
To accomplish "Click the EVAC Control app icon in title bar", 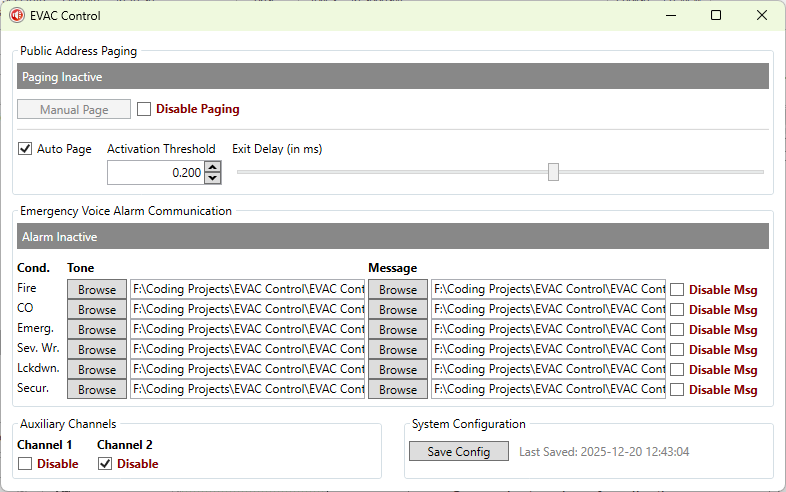I will [17, 16].
